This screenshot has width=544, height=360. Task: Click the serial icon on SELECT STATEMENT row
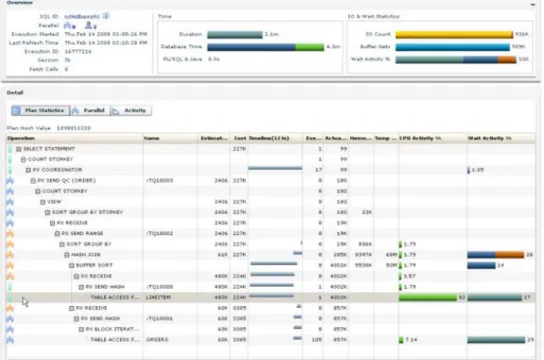coord(10,149)
